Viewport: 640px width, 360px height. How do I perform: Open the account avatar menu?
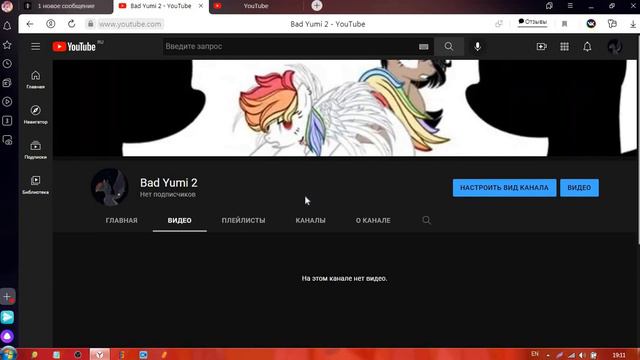coord(615,47)
